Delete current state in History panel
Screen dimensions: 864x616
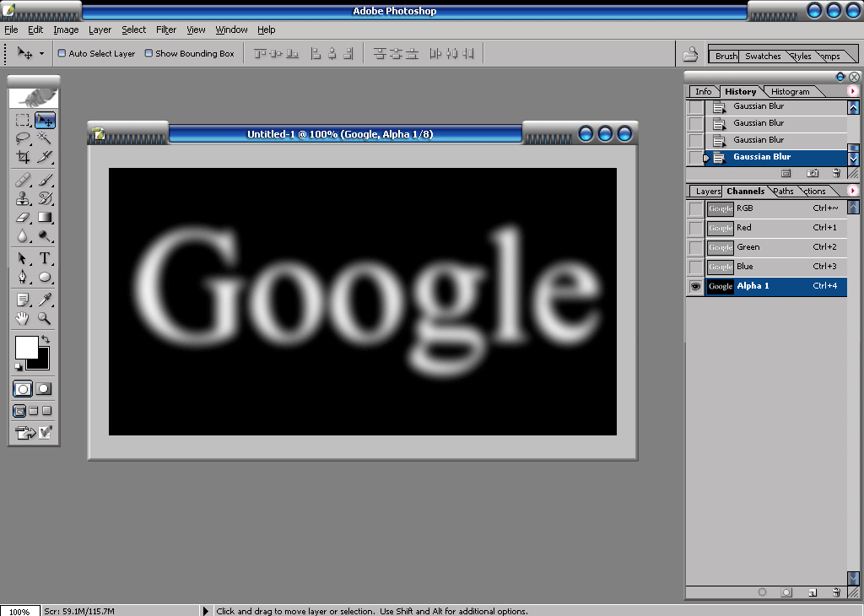[x=836, y=174]
